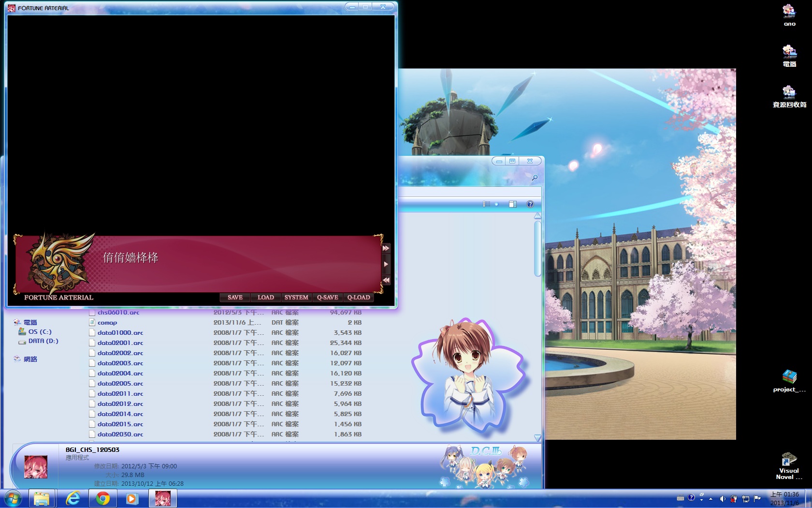Open the Windows Start menu
Screen dimensions: 812x508
click(13, 498)
